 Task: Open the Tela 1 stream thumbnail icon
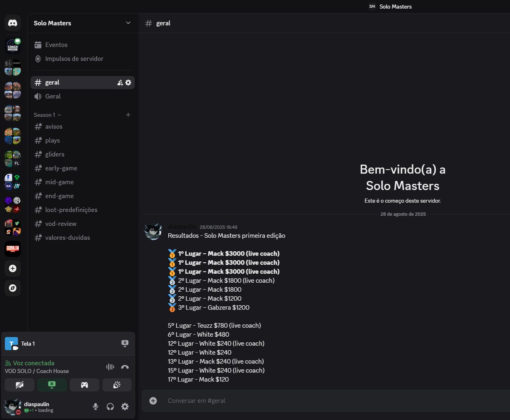11,343
